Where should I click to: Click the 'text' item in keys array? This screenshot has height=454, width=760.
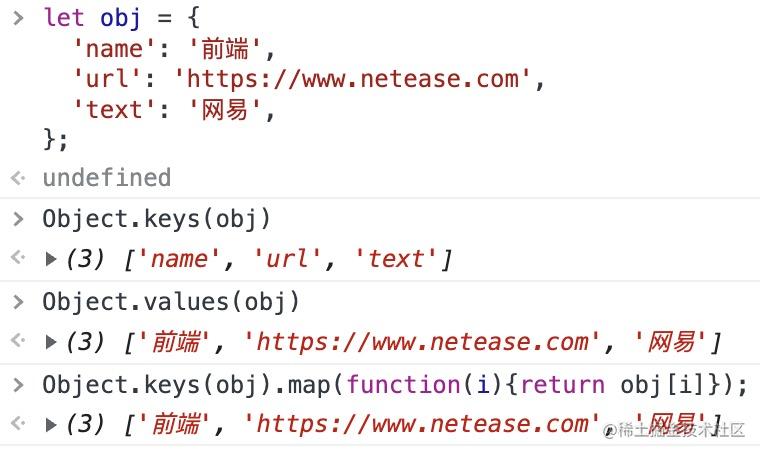pyautogui.click(x=396, y=259)
